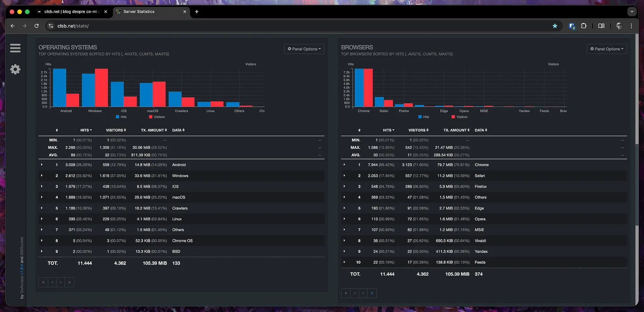
Task: Go to last page of Browsers table
Action: [372, 293]
